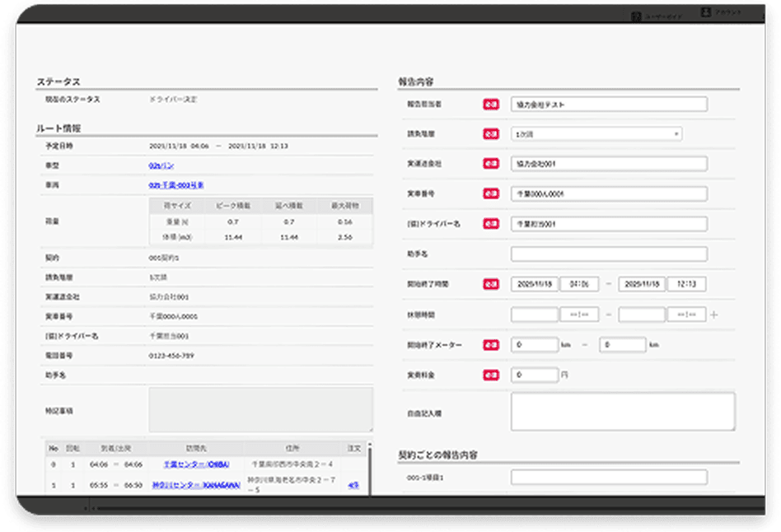Viewport: 781px width, 532px height.
Task: Focus the 自由記入欄 free text area
Action: point(623,412)
